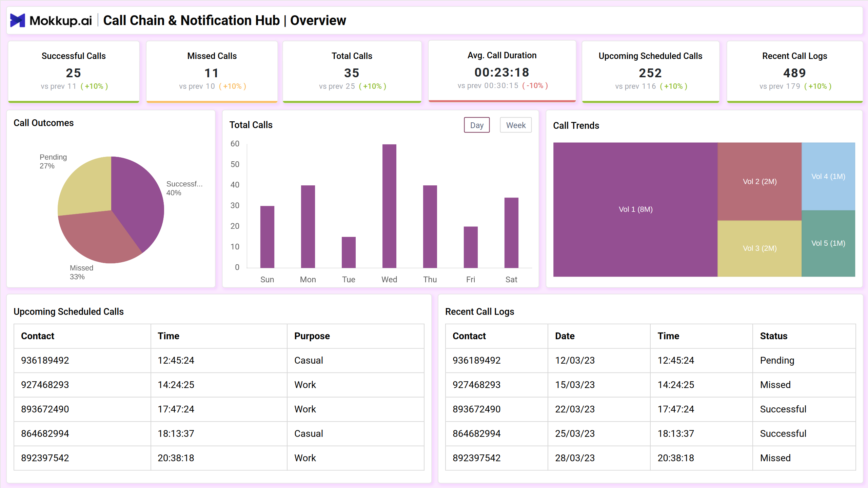Open the Total Calls KPI card
The width and height of the screenshot is (868, 488).
point(352,72)
